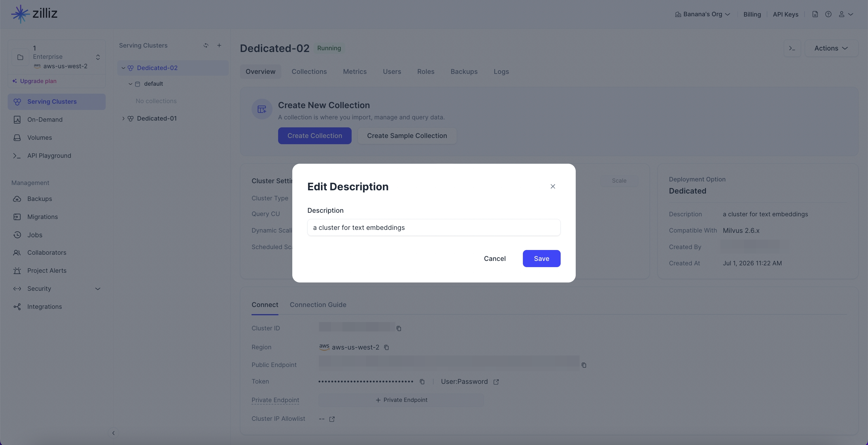Switch to the Connection Guide tab
868x445 pixels.
[x=318, y=305]
